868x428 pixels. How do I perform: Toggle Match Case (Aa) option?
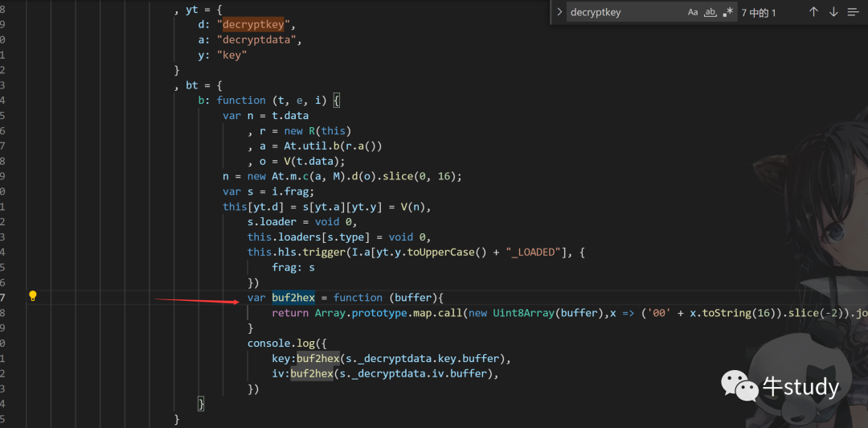(x=693, y=12)
